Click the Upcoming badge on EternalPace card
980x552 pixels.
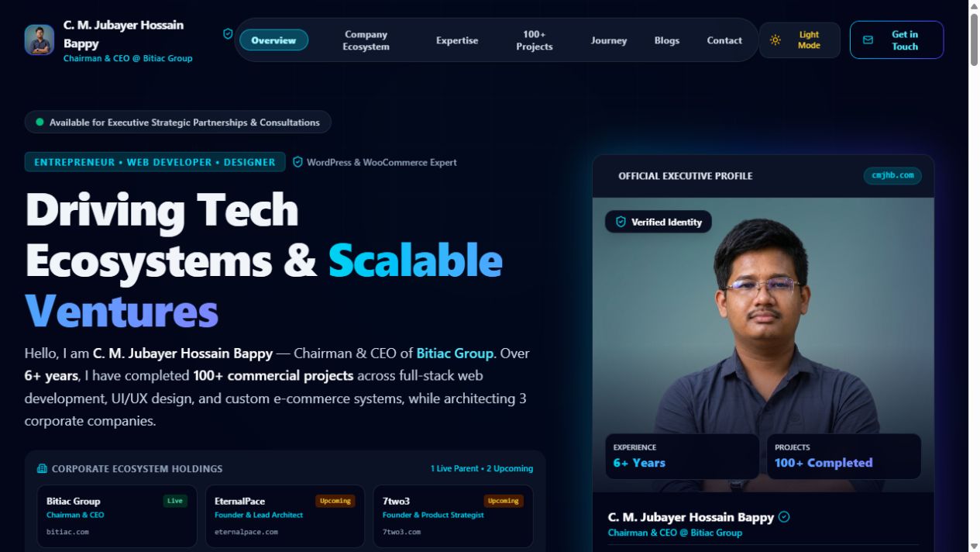pos(335,501)
